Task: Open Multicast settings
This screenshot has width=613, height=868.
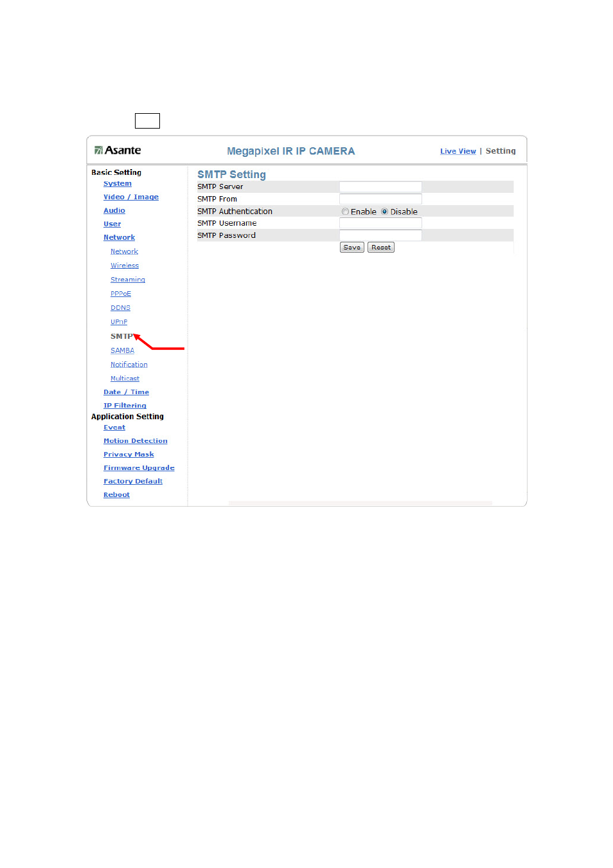Action: (x=125, y=379)
